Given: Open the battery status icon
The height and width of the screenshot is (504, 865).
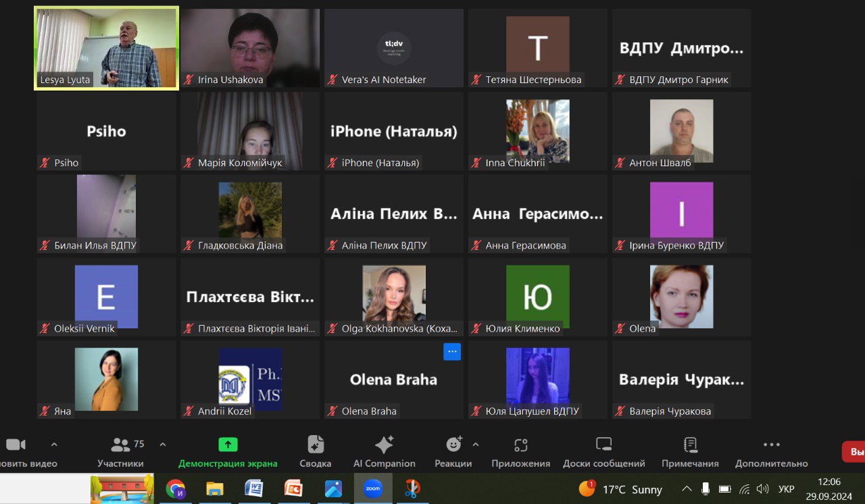Looking at the screenshot, I should (x=725, y=488).
